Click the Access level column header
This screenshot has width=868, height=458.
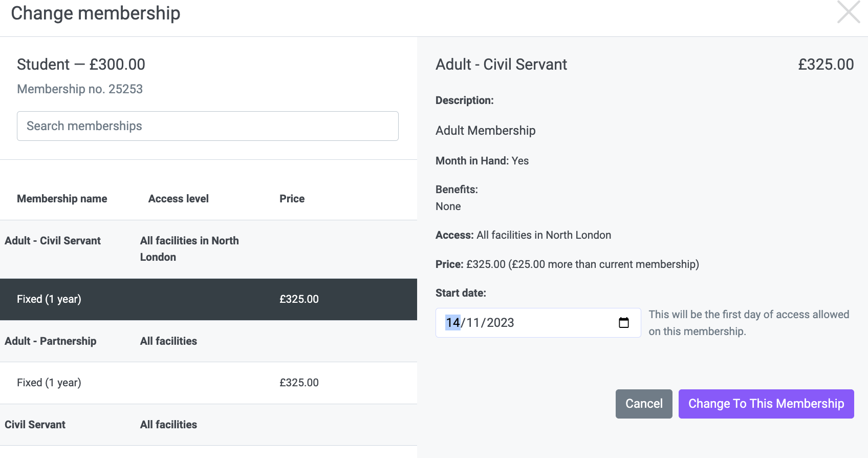point(179,199)
